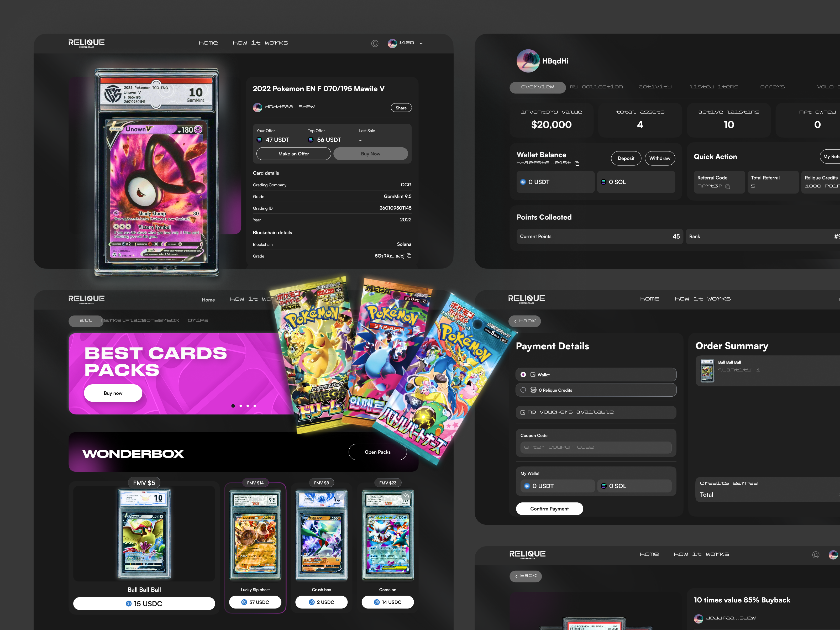Image resolution: width=840 pixels, height=630 pixels.
Task: Go back from the Payment Details page
Action: click(524, 321)
